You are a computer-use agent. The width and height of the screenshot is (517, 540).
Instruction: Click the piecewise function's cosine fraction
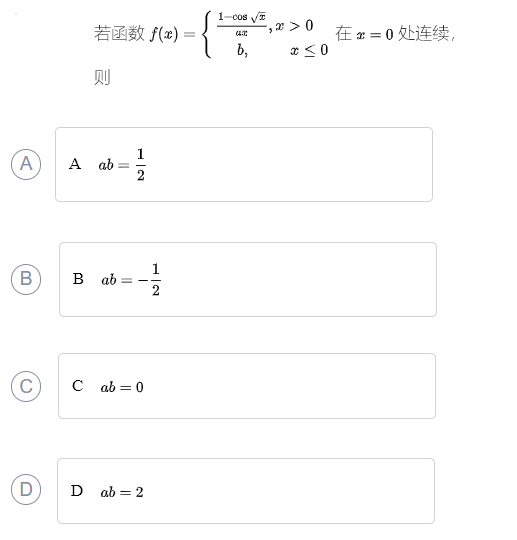tap(242, 24)
